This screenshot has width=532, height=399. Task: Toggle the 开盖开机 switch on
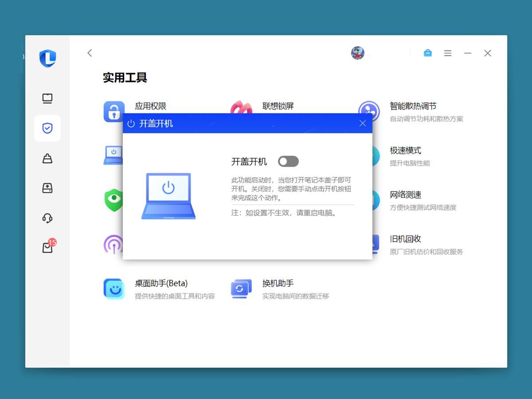pos(288,161)
